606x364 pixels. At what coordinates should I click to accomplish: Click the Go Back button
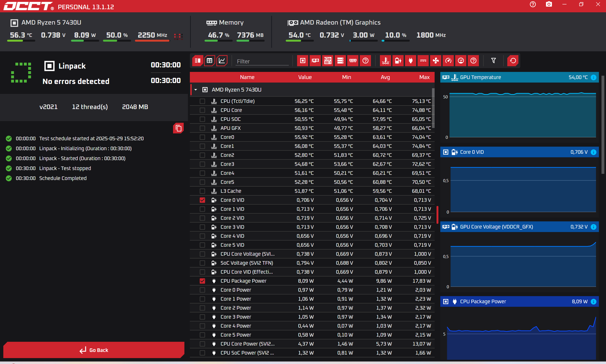coord(94,350)
